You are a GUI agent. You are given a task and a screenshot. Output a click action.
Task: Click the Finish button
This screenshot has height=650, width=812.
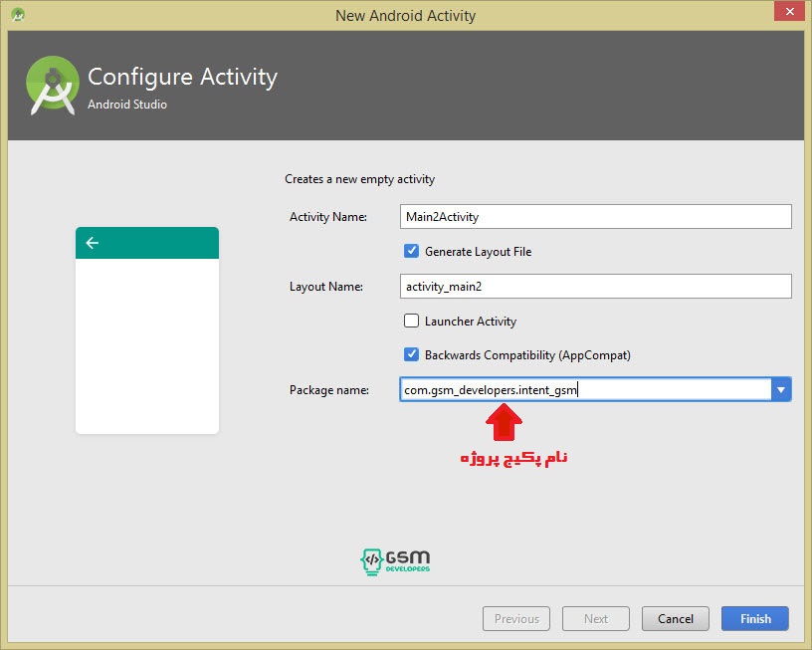755,618
